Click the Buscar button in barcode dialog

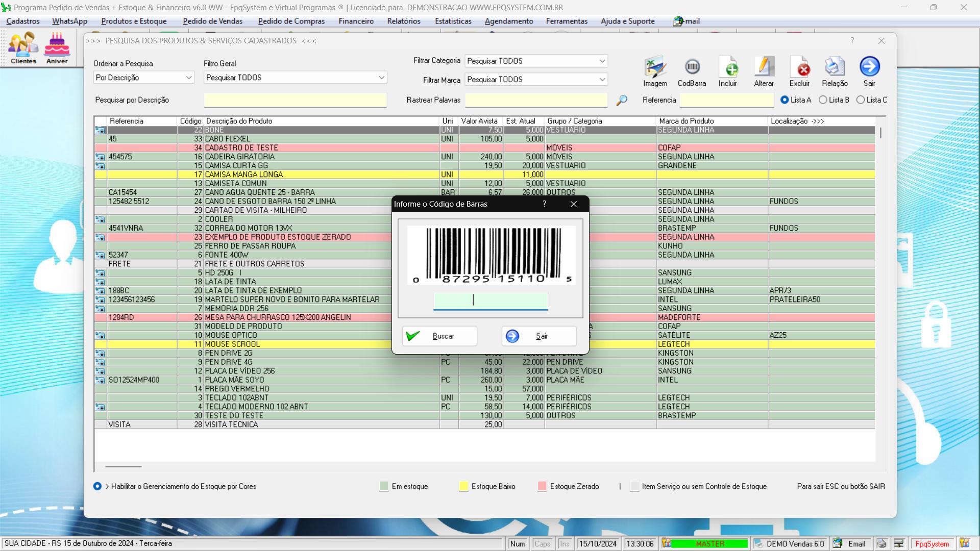[x=439, y=336]
